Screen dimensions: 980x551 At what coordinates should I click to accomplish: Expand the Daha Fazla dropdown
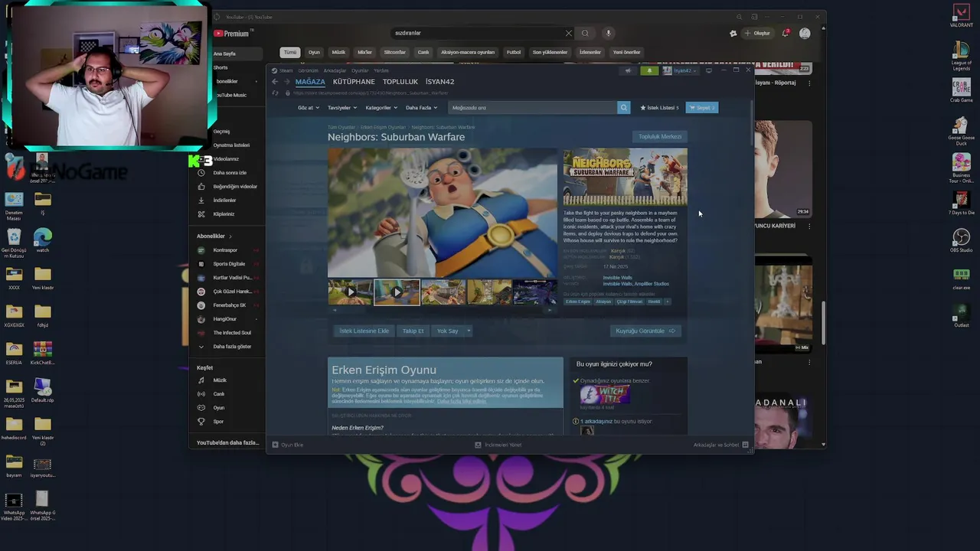(x=421, y=107)
